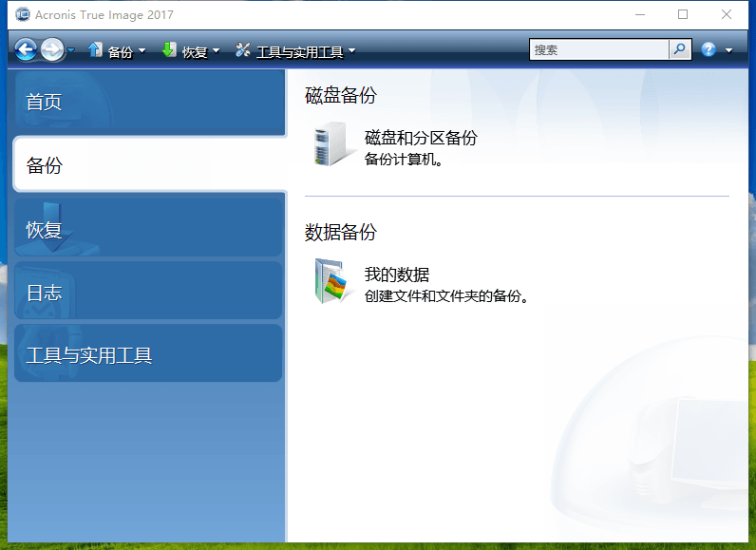This screenshot has width=756, height=550.
Task: Switch to 恢复 in the sidebar
Action: 148,228
